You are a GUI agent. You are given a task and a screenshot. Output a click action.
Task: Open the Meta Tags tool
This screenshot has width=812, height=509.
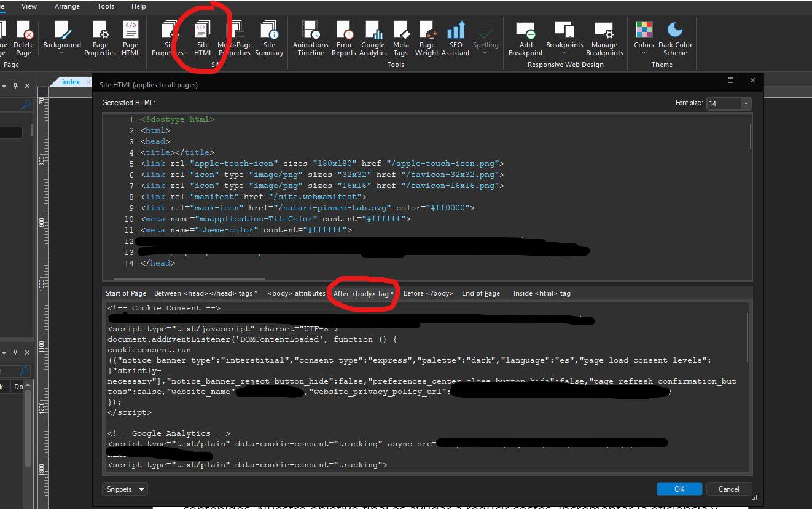pyautogui.click(x=401, y=39)
